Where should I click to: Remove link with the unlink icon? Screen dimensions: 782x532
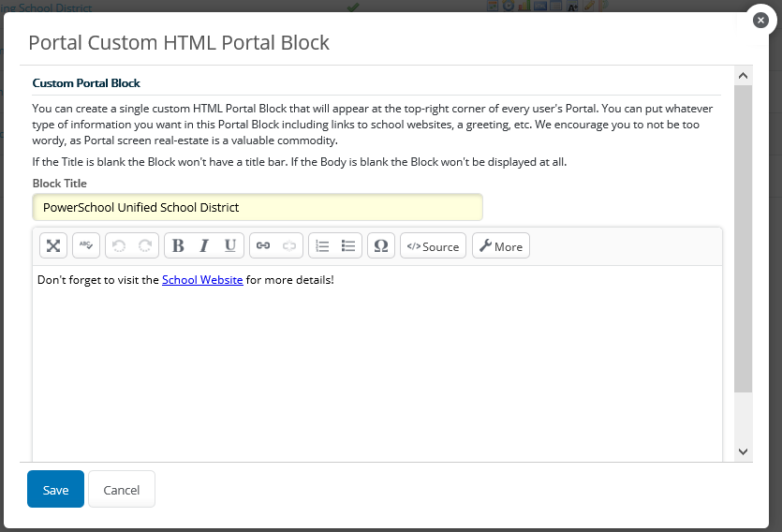[289, 245]
